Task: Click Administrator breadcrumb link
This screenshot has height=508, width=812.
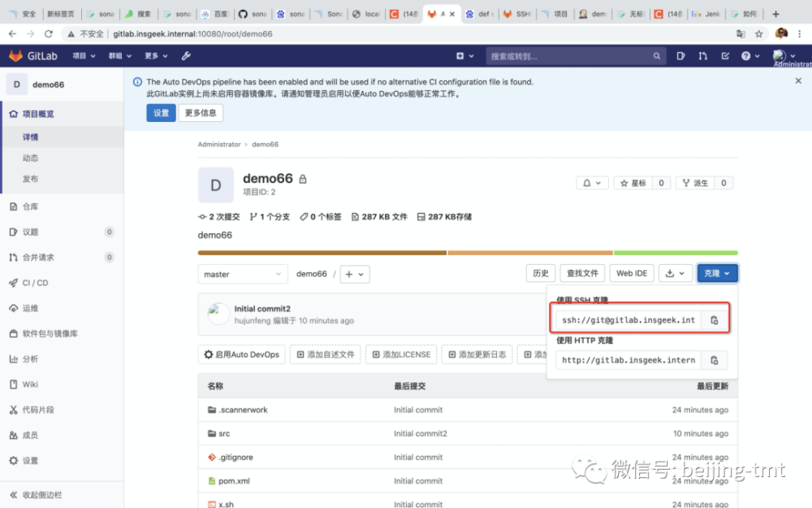Action: pos(219,145)
